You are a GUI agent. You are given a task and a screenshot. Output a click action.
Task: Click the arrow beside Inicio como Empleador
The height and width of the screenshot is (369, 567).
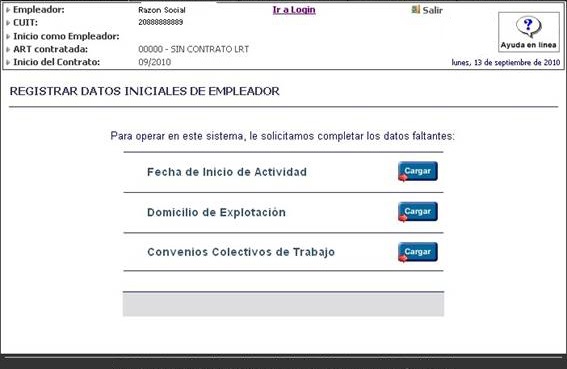(x=8, y=36)
